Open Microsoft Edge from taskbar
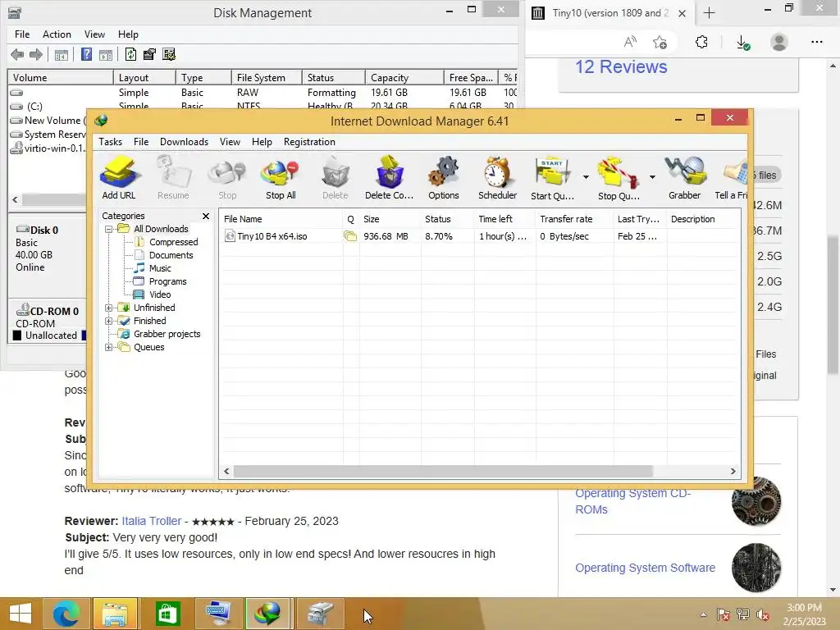This screenshot has width=840, height=630. coord(66,614)
